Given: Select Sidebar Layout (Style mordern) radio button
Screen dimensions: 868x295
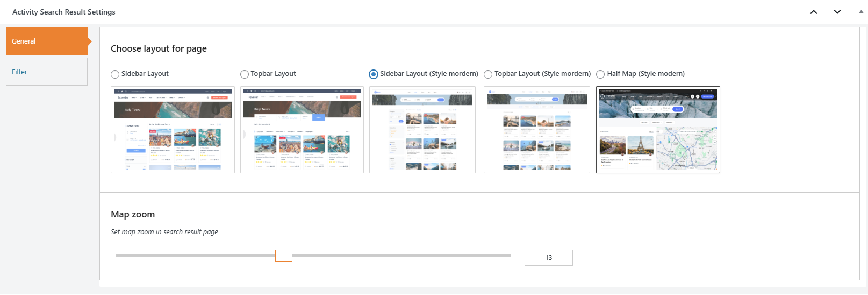Looking at the screenshot, I should coord(374,74).
